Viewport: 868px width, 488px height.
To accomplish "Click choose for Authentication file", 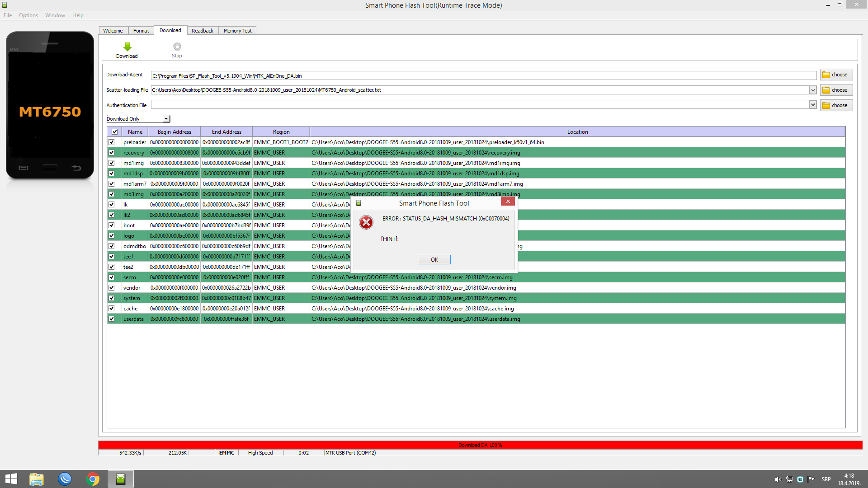I will (x=836, y=106).
